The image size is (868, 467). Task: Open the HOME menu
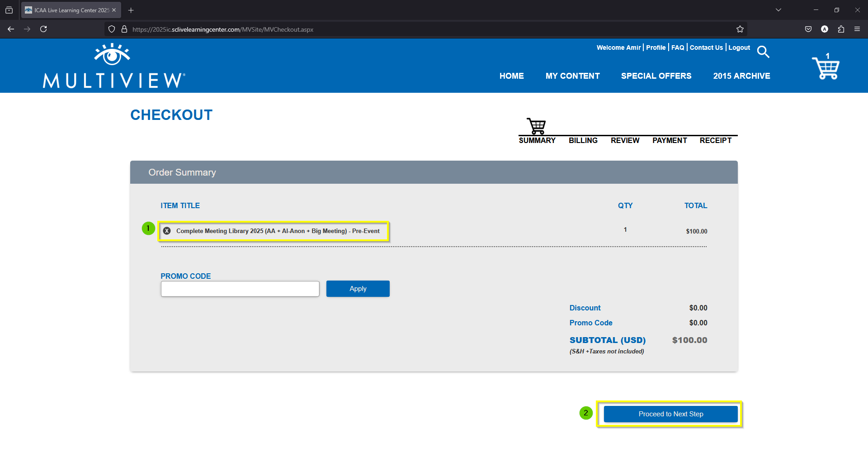[512, 76]
